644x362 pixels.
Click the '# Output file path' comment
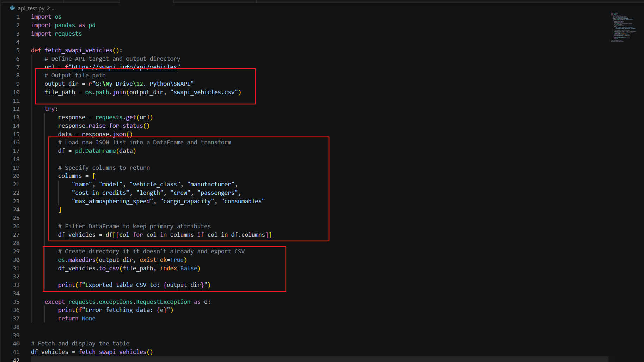pos(75,75)
